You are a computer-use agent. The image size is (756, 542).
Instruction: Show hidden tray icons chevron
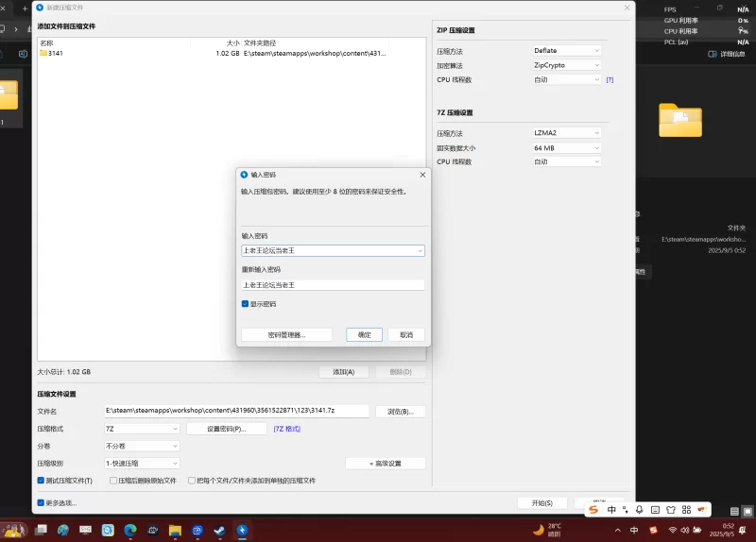[x=618, y=530]
